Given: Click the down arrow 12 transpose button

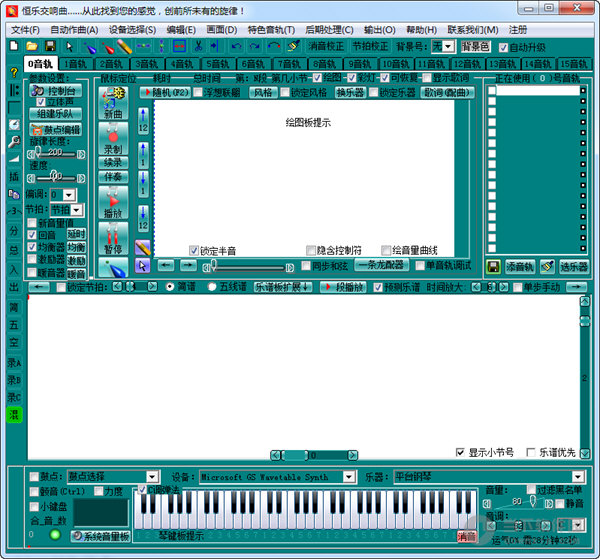Looking at the screenshot, I should point(143,218).
